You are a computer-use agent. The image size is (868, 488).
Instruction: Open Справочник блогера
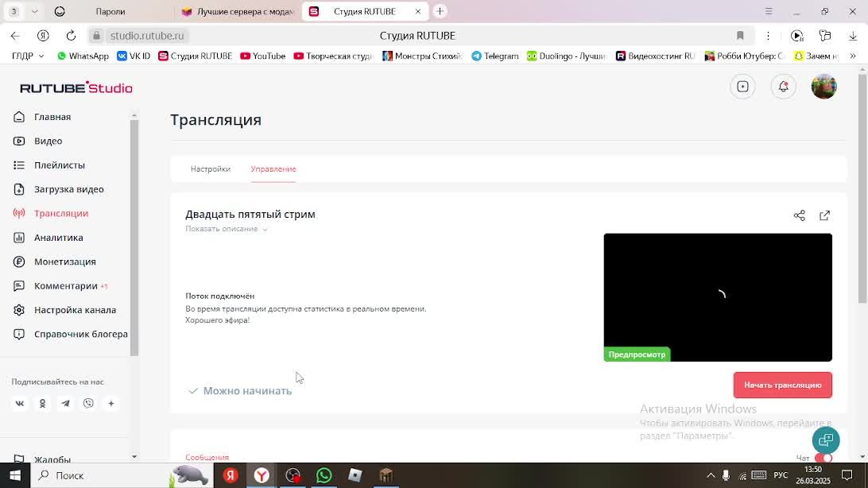pos(80,334)
